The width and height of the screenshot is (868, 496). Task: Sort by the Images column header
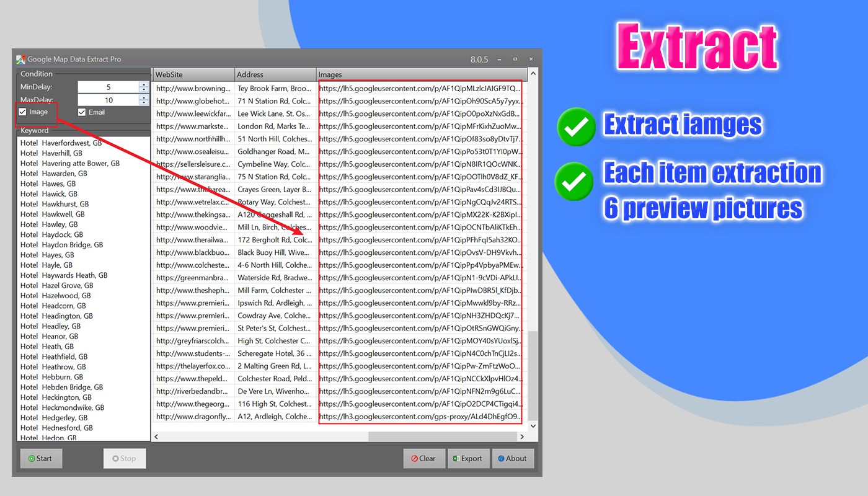(422, 74)
